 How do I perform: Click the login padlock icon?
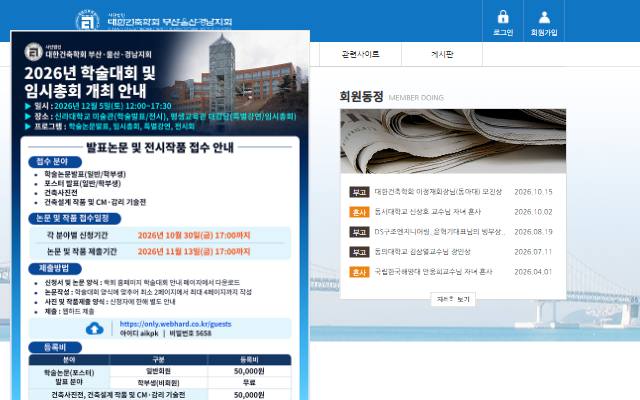(x=503, y=17)
